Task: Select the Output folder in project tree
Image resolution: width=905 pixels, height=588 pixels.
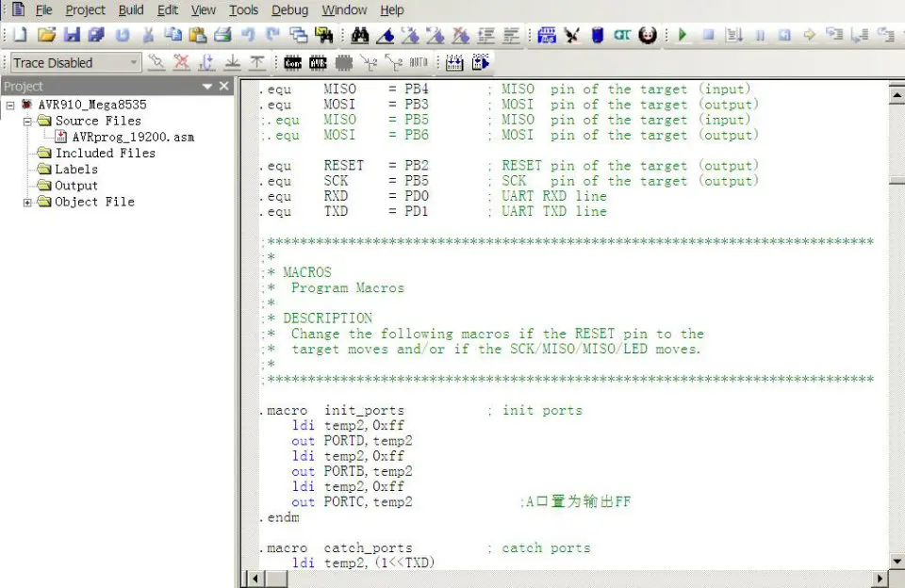Action: 76,186
